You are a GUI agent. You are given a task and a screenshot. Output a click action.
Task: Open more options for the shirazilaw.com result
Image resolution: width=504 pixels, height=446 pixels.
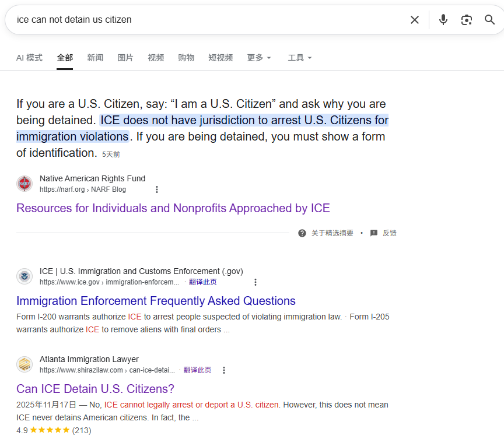224,370
